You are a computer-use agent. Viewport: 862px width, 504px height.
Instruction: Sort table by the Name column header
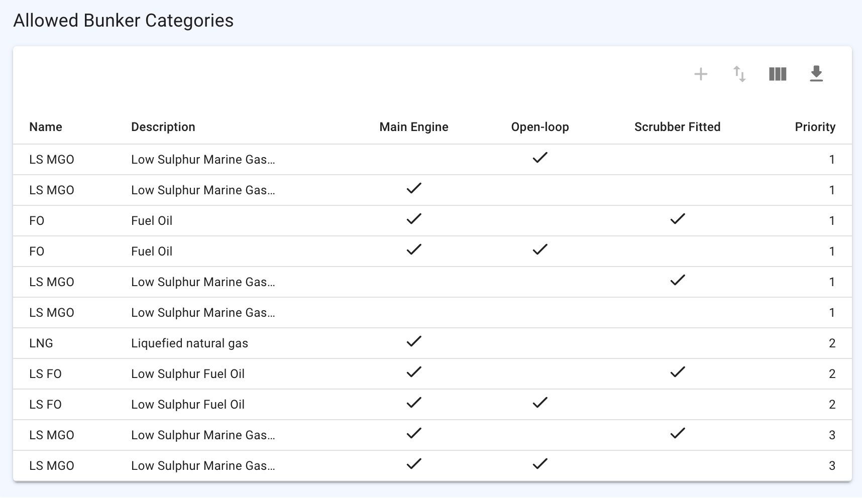46,127
